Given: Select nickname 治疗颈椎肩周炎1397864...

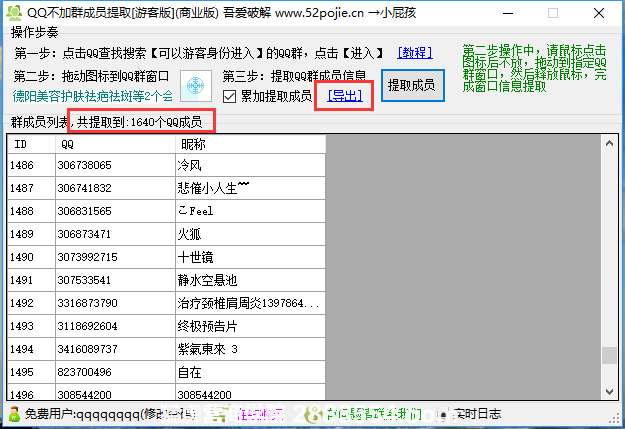Looking at the screenshot, I should coord(250,303).
